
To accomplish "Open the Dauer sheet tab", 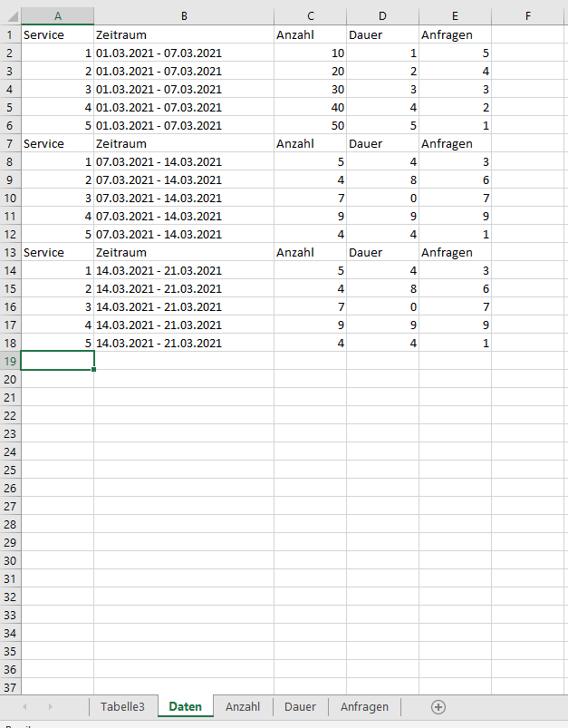I will coord(300,706).
